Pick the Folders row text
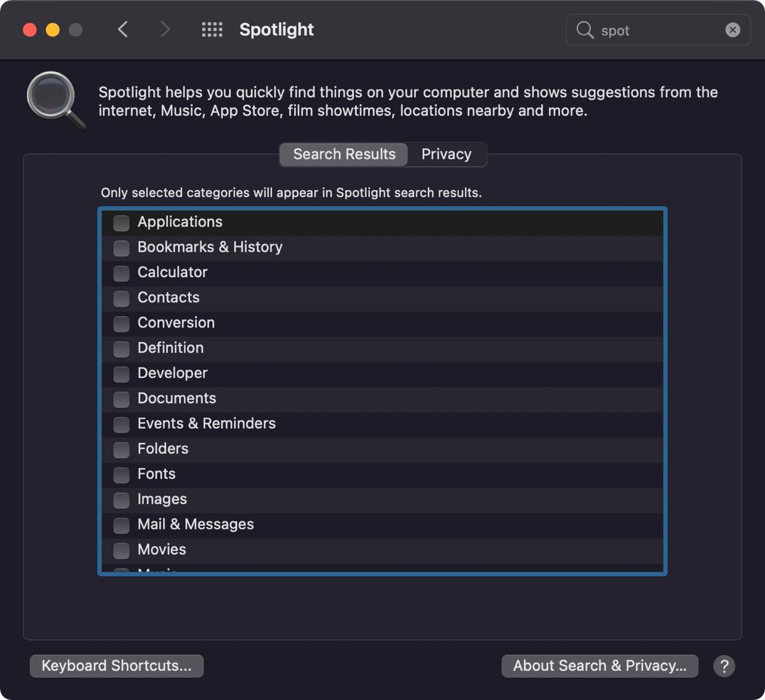765x700 pixels. coord(163,448)
